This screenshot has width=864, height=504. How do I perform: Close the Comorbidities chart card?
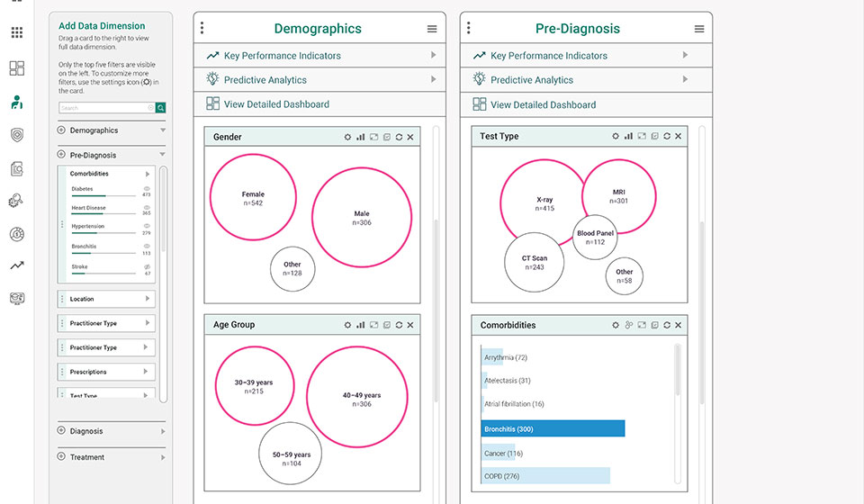pyautogui.click(x=679, y=326)
